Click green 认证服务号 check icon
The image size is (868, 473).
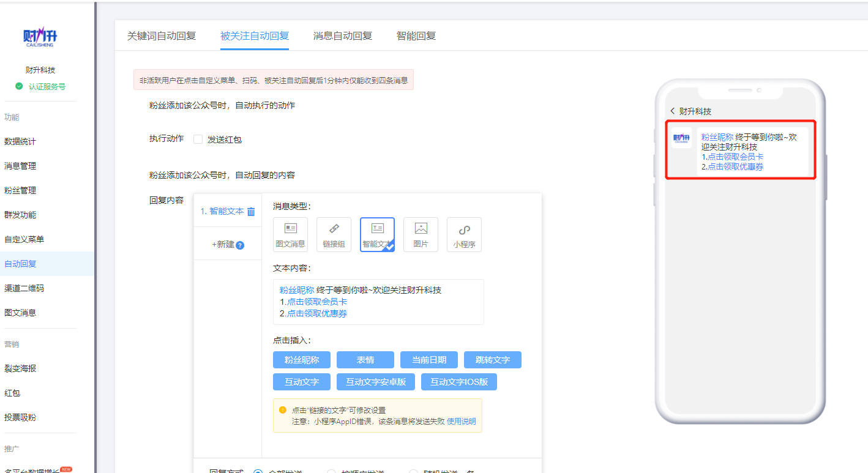pos(20,87)
